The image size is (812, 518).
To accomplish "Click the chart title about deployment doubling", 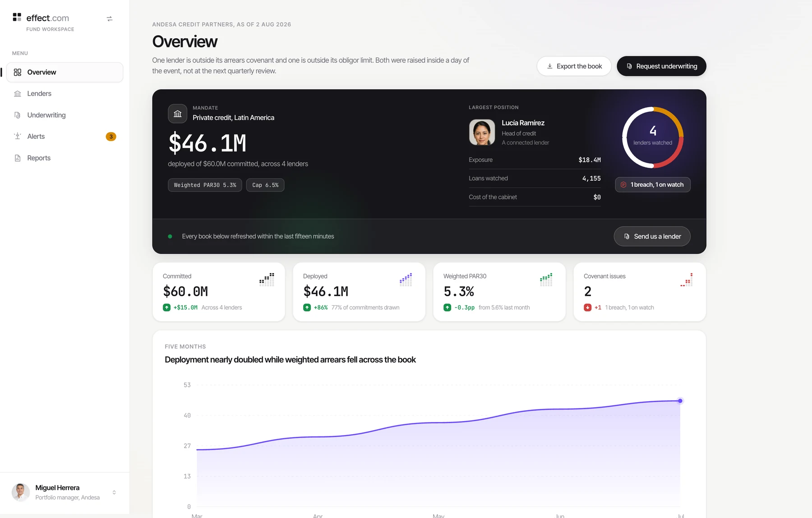I will [291, 360].
